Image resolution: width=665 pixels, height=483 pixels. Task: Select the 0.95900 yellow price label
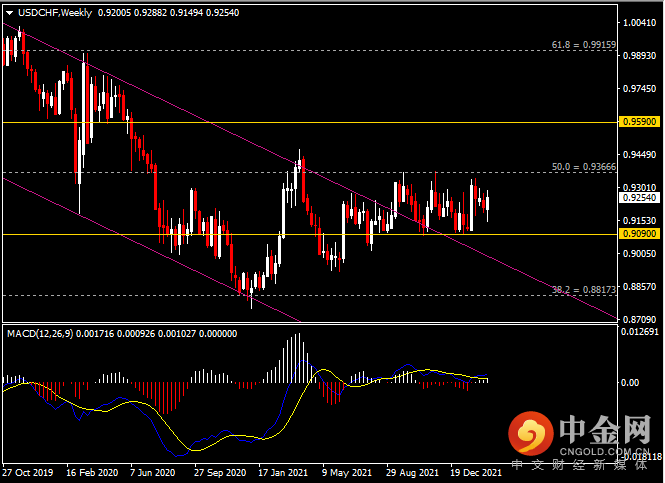pyautogui.click(x=639, y=122)
